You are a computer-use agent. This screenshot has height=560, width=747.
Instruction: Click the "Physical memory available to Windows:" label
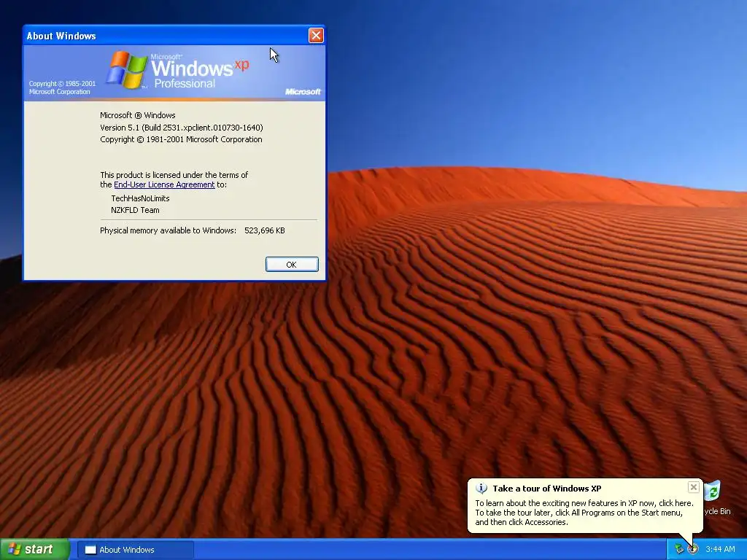169,230
